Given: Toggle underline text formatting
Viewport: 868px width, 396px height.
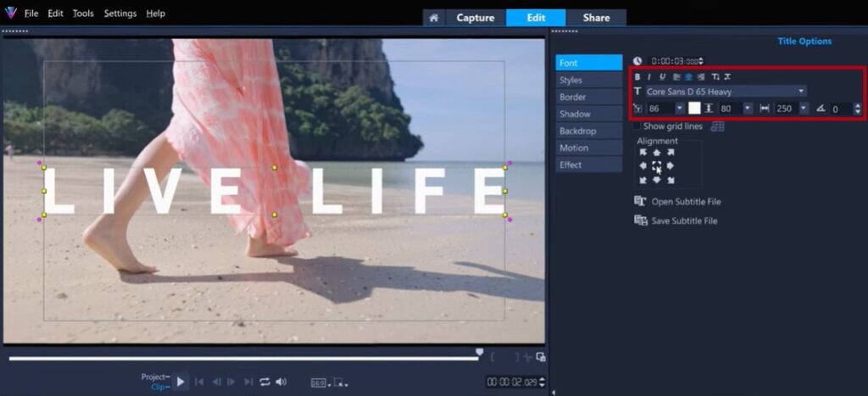Looking at the screenshot, I should pyautogui.click(x=662, y=77).
